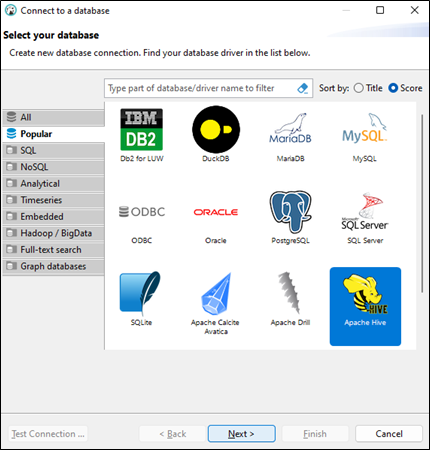Open the NoSQL category

pyautogui.click(x=53, y=167)
